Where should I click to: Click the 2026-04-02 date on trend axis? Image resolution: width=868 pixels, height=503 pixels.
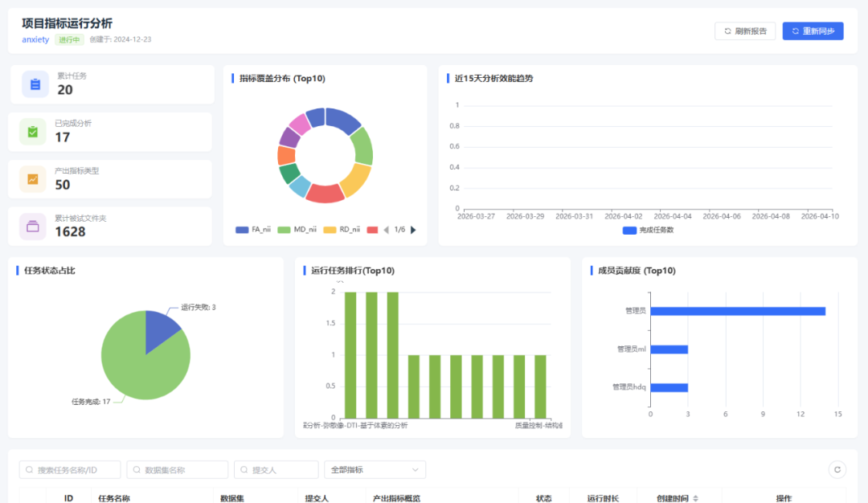tap(624, 216)
